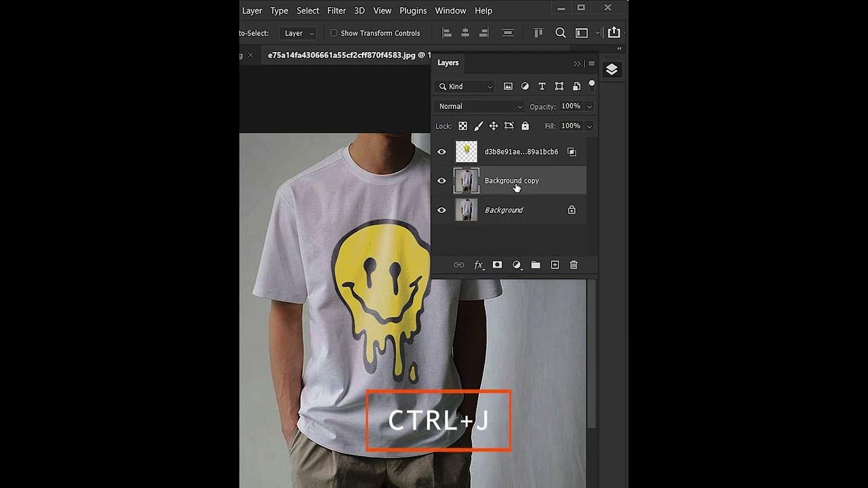Align right edges icon

pyautogui.click(x=484, y=33)
